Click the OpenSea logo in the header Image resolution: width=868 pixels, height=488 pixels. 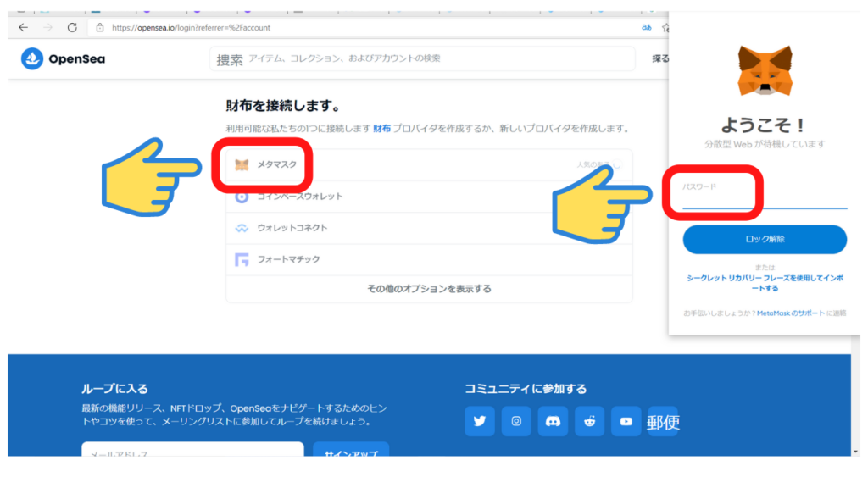(64, 59)
